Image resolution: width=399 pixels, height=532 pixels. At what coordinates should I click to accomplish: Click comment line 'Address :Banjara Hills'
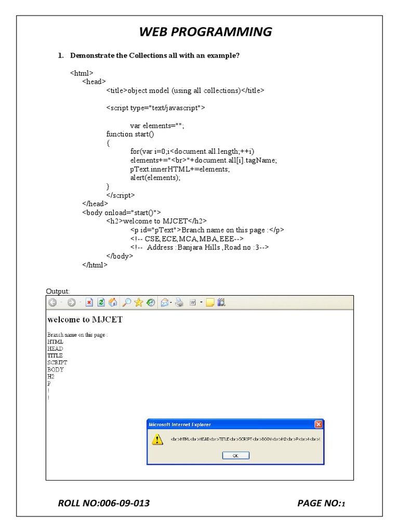[x=199, y=247]
